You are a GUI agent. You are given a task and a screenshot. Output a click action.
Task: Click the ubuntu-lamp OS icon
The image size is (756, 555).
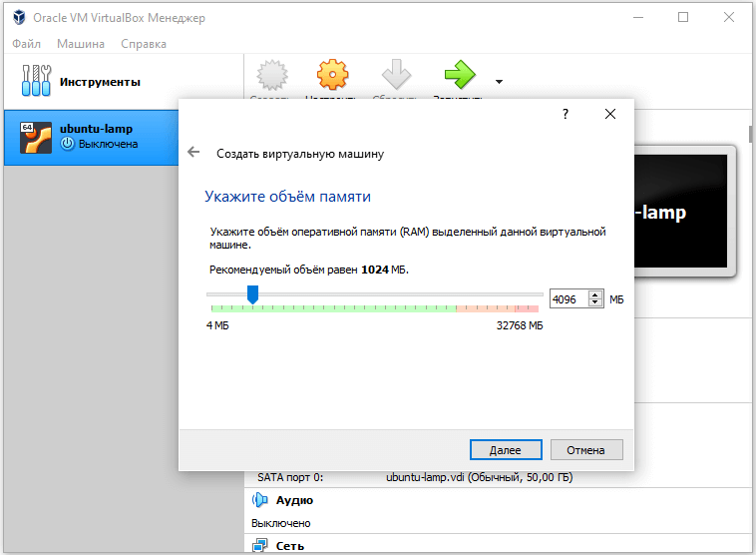[x=36, y=138]
